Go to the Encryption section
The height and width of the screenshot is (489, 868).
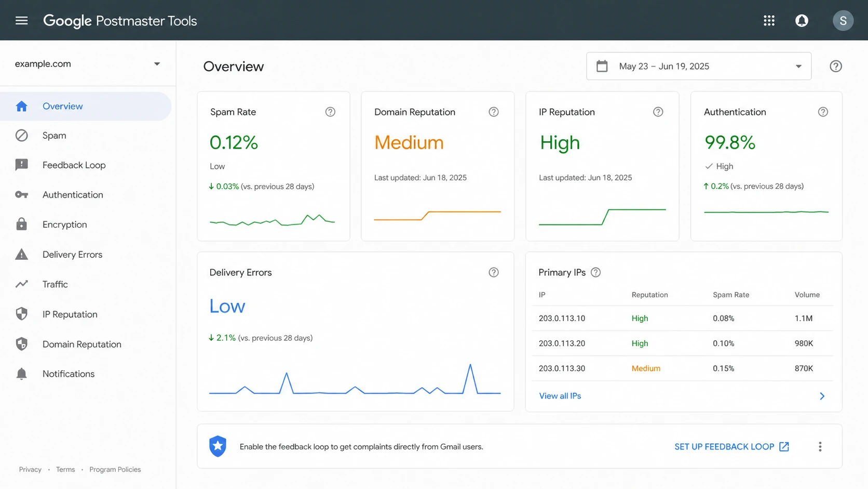pos(86,224)
